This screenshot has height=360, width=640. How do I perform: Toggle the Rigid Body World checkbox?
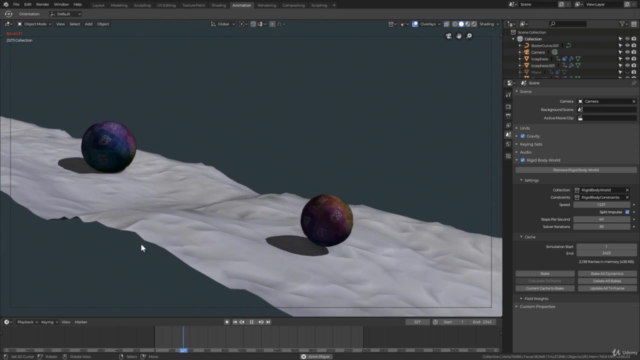(522, 160)
